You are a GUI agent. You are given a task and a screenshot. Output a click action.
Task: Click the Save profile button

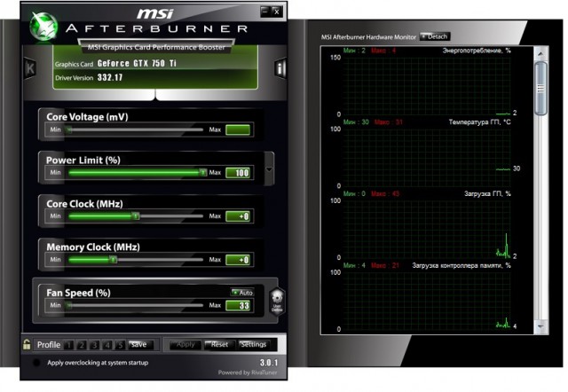138,345
